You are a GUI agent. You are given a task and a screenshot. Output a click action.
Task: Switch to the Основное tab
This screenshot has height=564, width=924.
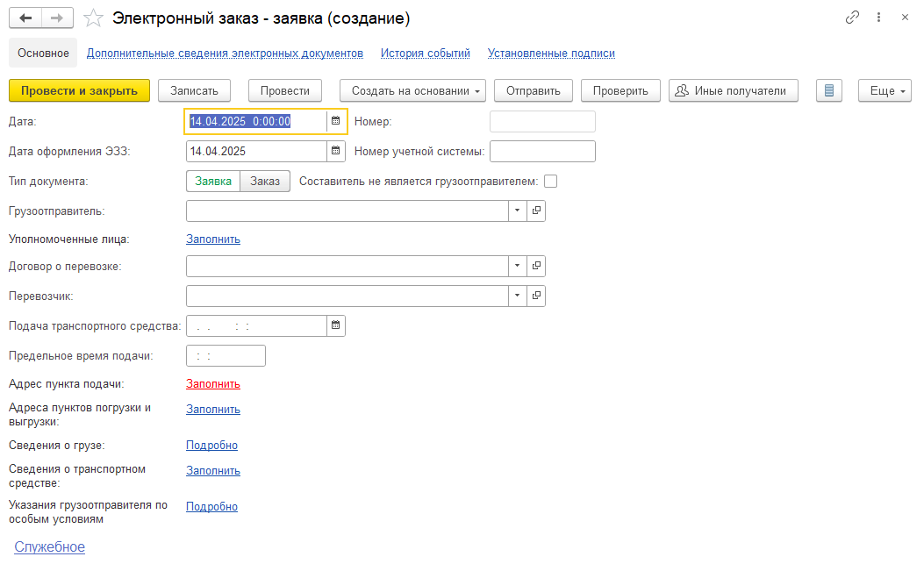43,53
